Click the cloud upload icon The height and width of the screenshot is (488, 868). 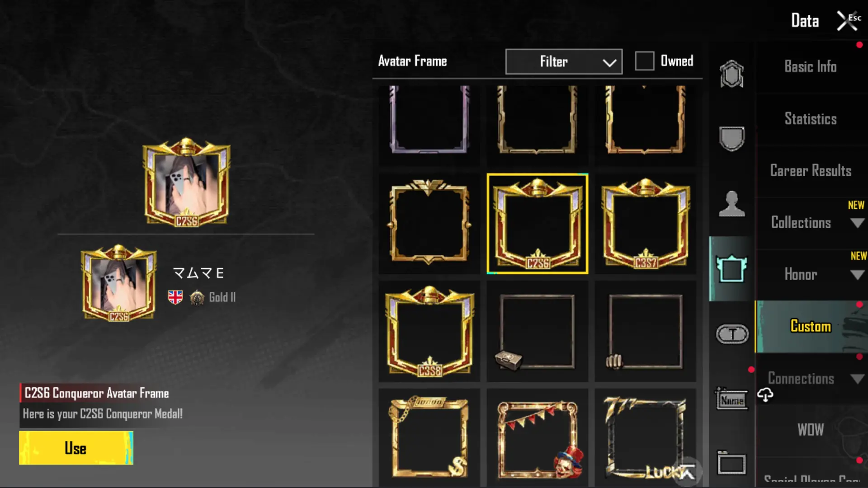tap(765, 394)
